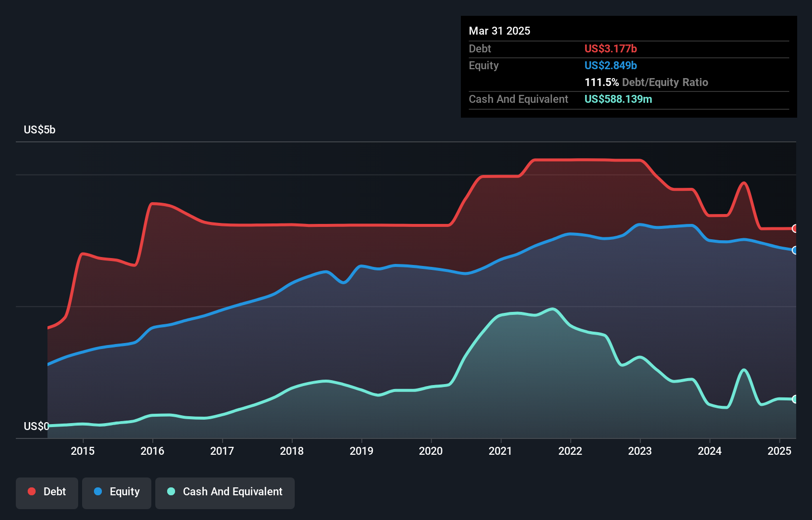Toggle the Debt series legend button
The width and height of the screenshot is (812, 520).
[x=47, y=493]
